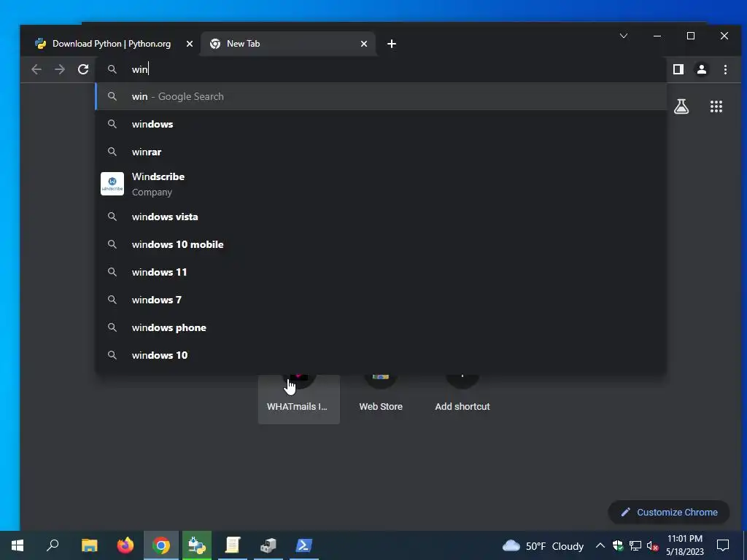Image resolution: width=747 pixels, height=560 pixels.
Task: Open the network tray icon
Action: click(635, 545)
